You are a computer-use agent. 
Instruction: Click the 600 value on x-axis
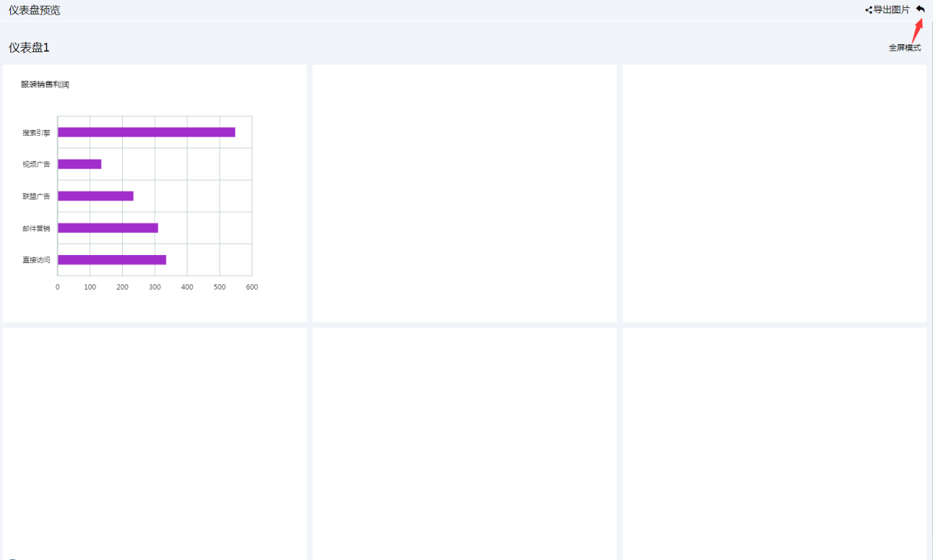[251, 287]
